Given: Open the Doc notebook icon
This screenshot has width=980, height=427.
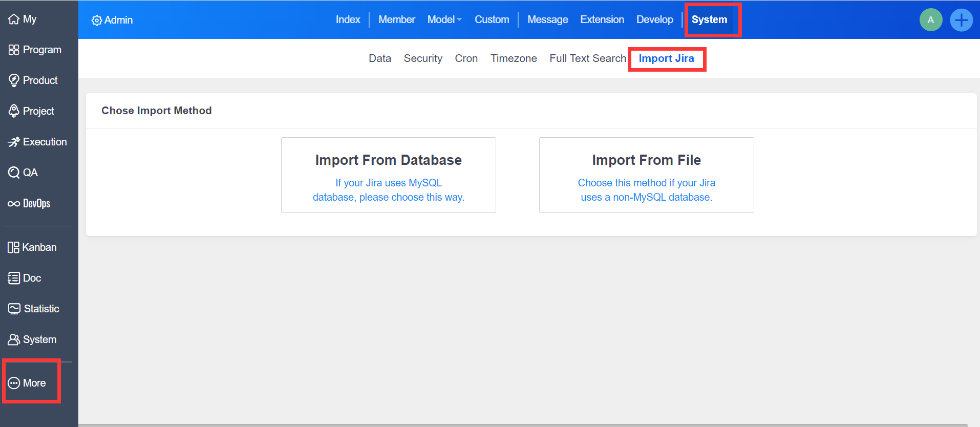Looking at the screenshot, I should (14, 278).
